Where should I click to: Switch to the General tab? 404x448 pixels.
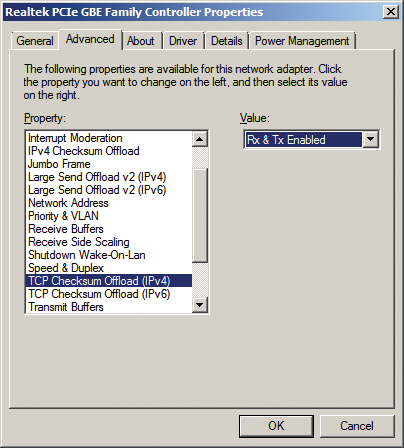pos(35,41)
